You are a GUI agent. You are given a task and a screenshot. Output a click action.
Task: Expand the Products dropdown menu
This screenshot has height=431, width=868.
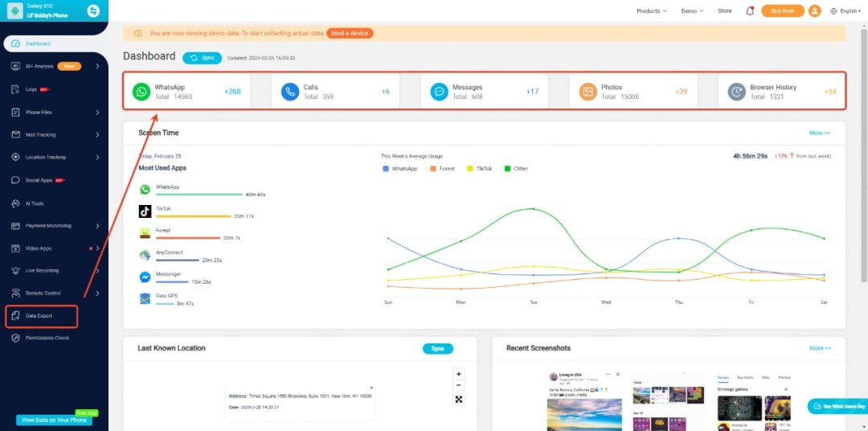coord(651,11)
